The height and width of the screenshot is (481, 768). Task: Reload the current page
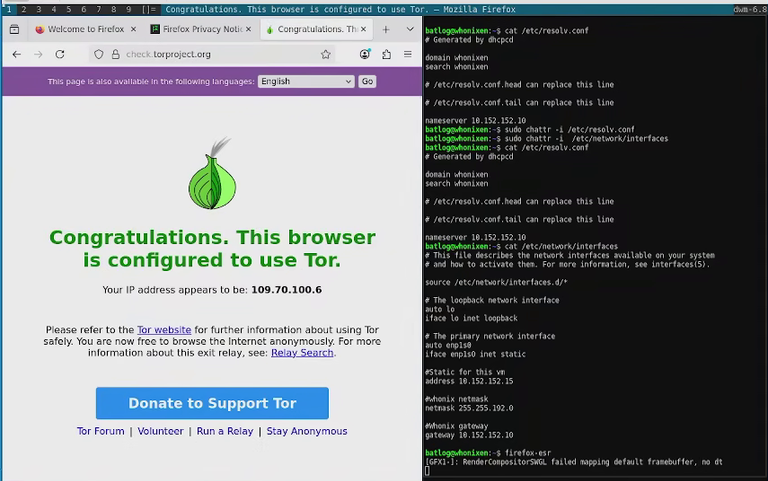pos(60,54)
